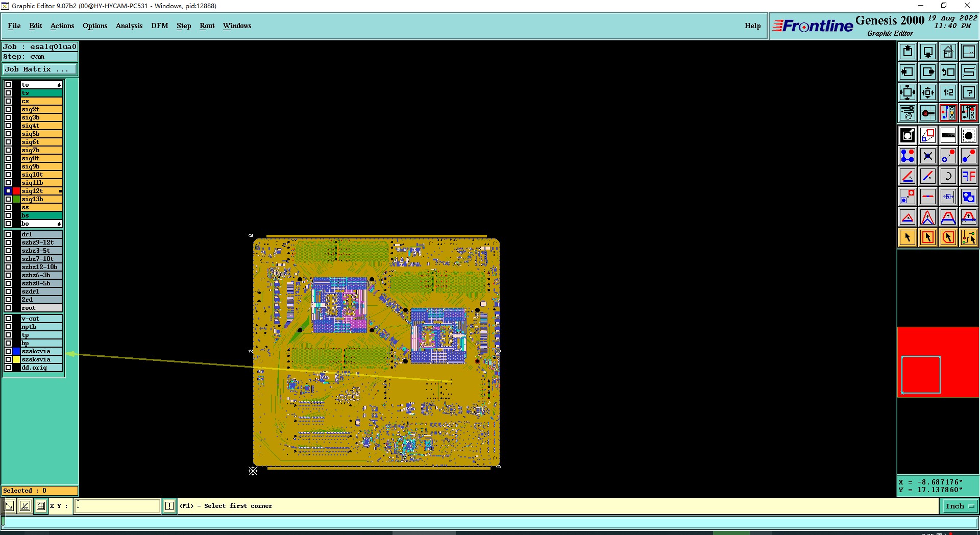Click the exclamation mark icon beside coordinates
This screenshot has height=535, width=980.
169,506
